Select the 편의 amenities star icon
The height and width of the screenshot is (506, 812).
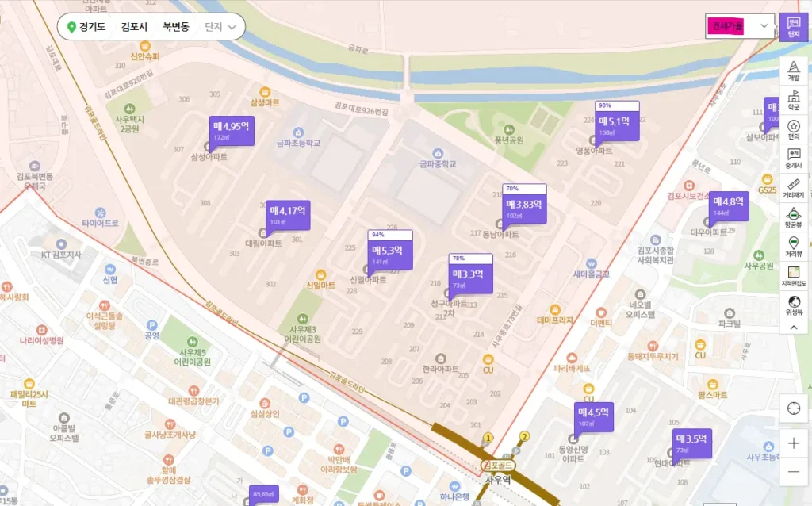click(x=793, y=129)
